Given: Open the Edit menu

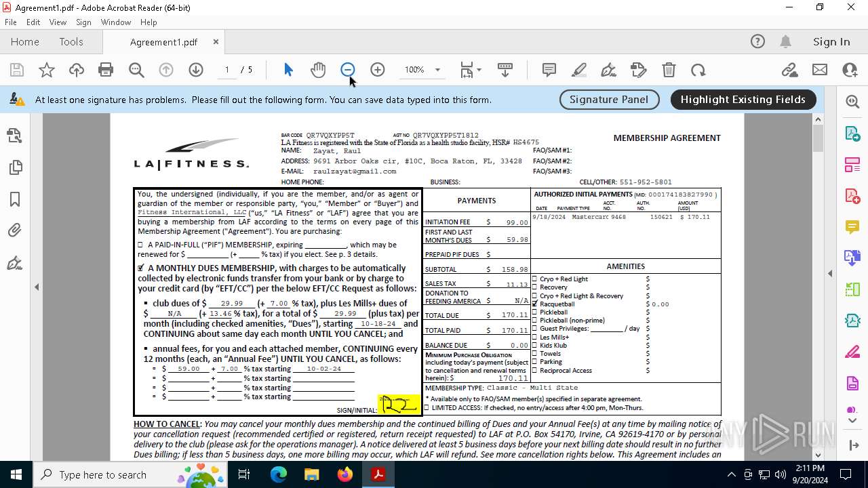Looking at the screenshot, I should (x=33, y=22).
